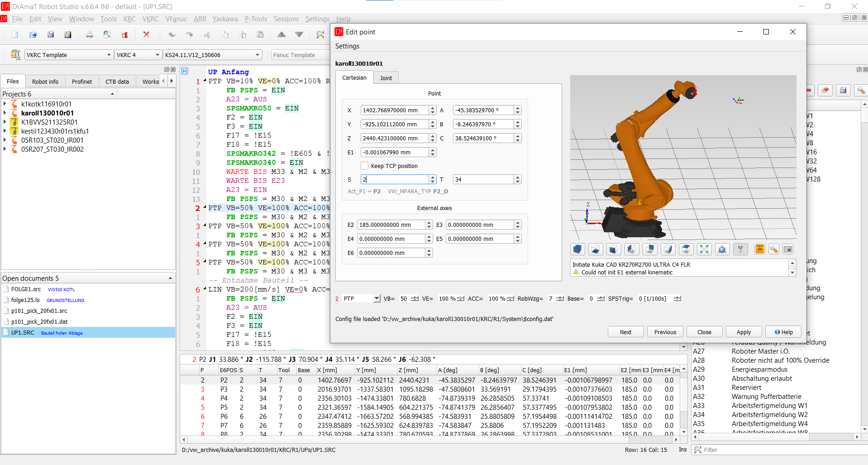Click the find magnifier toolbar icon

[x=320, y=34]
